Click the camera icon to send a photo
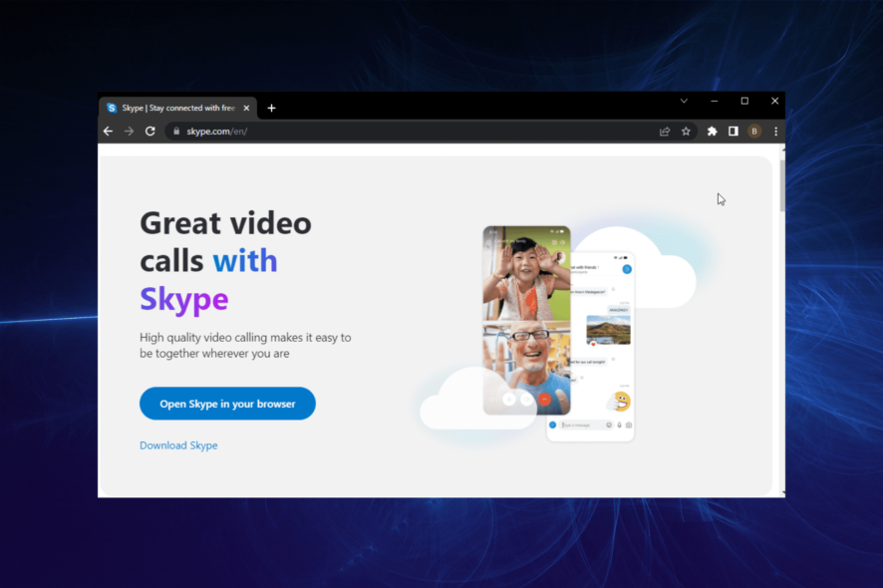Screen dimensions: 883x588 (x=629, y=426)
